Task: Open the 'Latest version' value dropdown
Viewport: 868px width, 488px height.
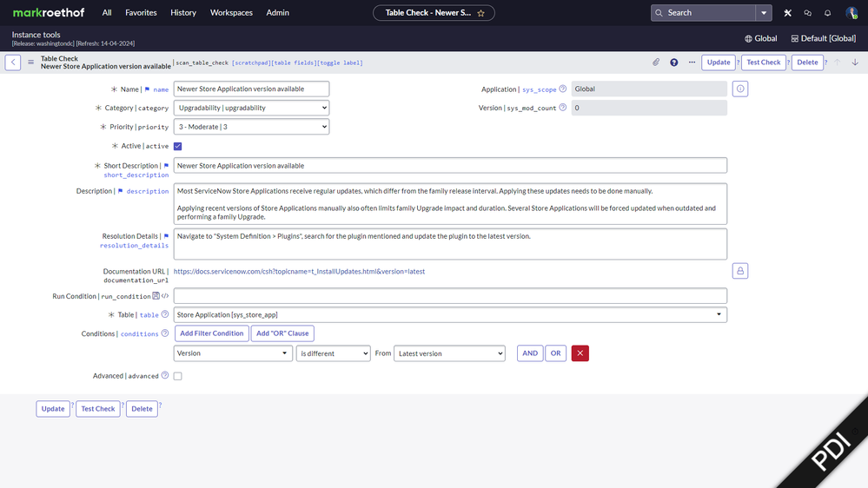Action: coord(449,353)
